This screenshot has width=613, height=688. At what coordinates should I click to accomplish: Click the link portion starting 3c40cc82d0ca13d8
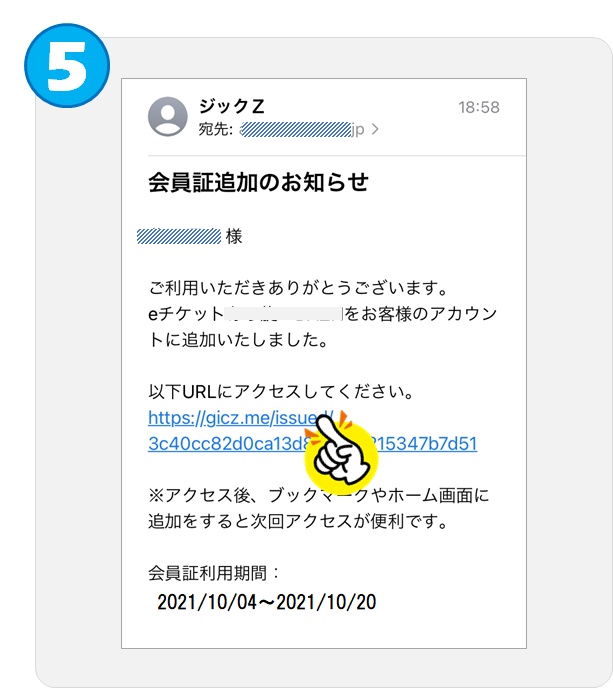click(x=229, y=443)
